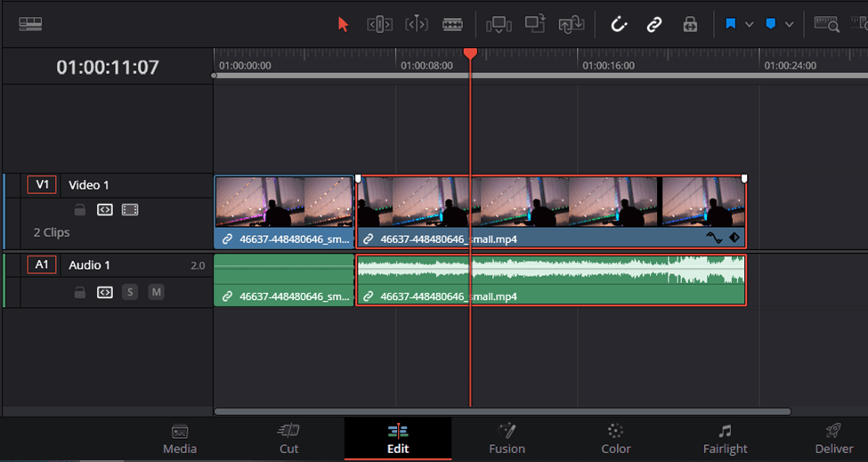Toggle Auto Track Selector on Video 1

pos(105,210)
